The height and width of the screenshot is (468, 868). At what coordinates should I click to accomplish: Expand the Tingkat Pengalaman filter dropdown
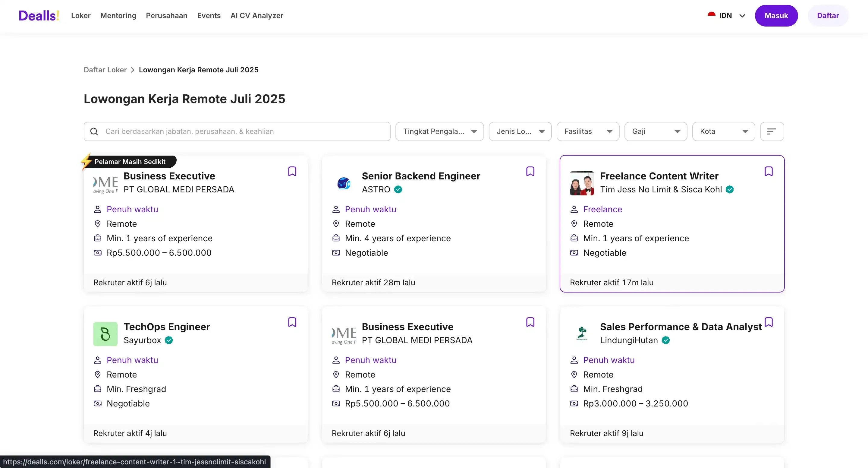(439, 131)
